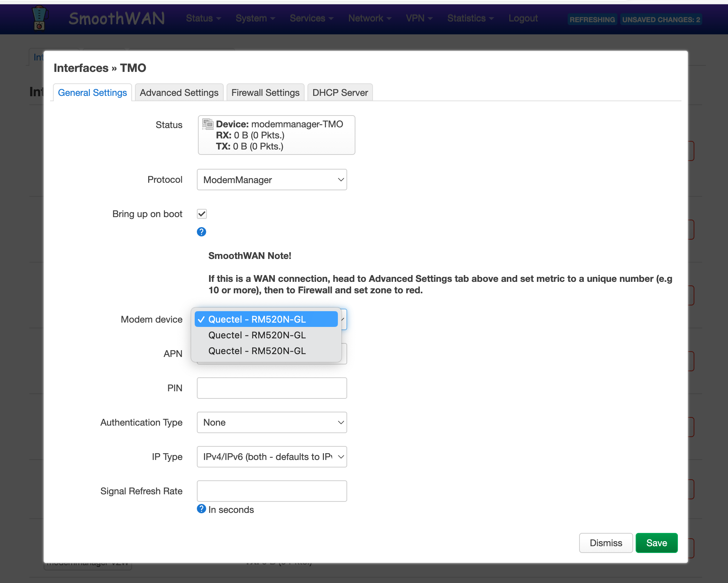Screen dimensions: 728x583
Task: Click the Dismiss button
Action: pos(606,543)
